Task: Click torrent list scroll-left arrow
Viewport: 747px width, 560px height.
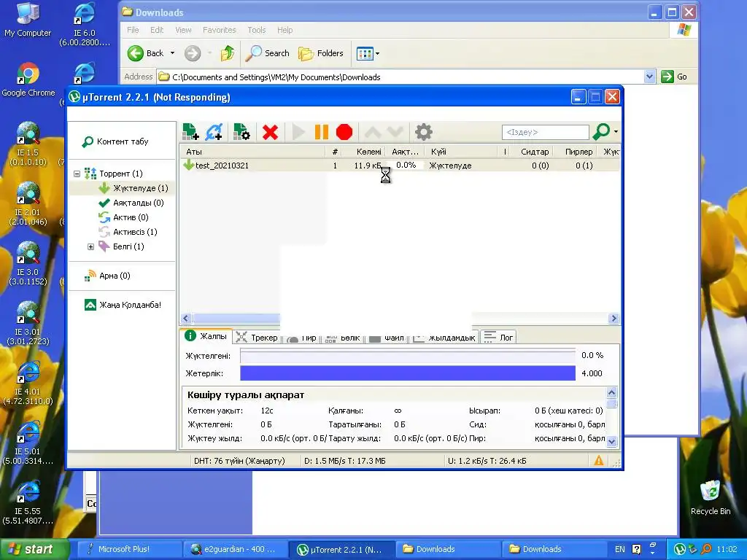Action: pyautogui.click(x=186, y=319)
